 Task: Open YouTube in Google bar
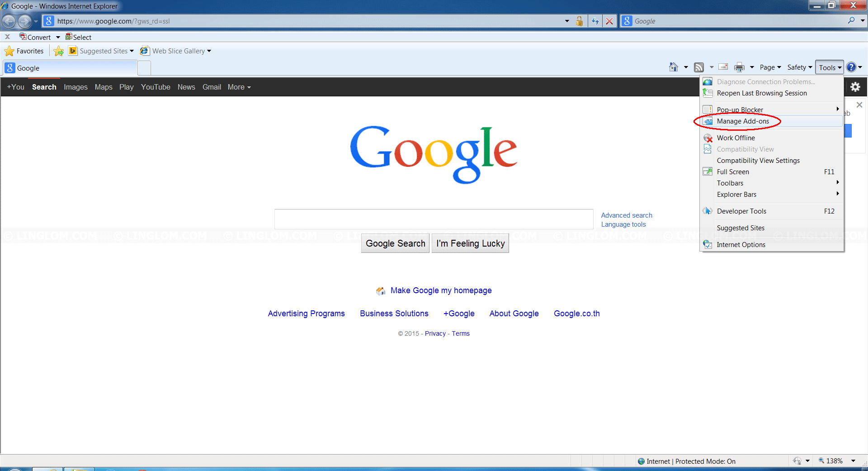pyautogui.click(x=156, y=87)
